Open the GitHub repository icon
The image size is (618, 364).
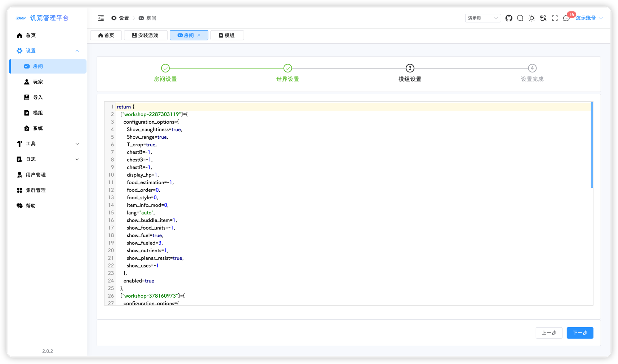click(x=508, y=18)
